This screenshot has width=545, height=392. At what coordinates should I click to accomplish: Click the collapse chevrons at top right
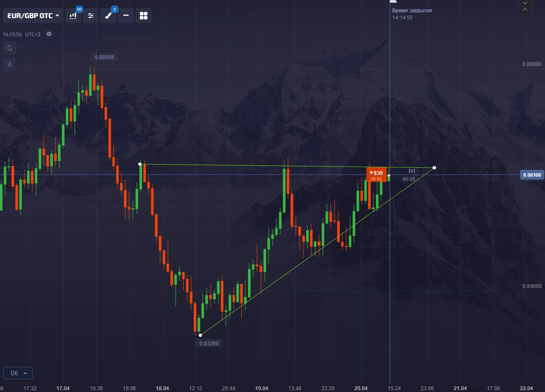pos(525,6)
